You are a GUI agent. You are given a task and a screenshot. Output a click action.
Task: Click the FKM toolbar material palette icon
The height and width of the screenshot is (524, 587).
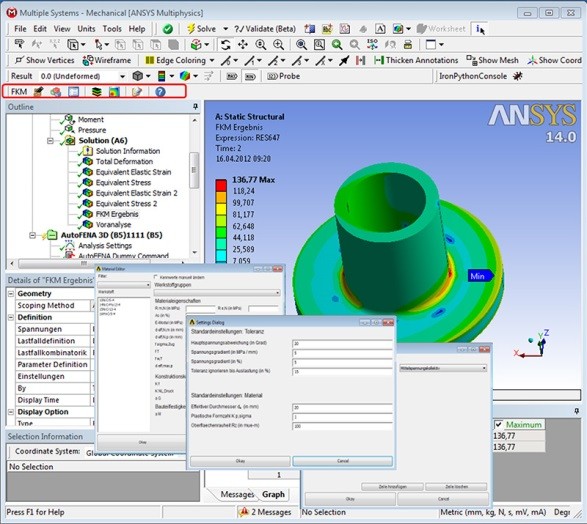pyautogui.click(x=55, y=92)
